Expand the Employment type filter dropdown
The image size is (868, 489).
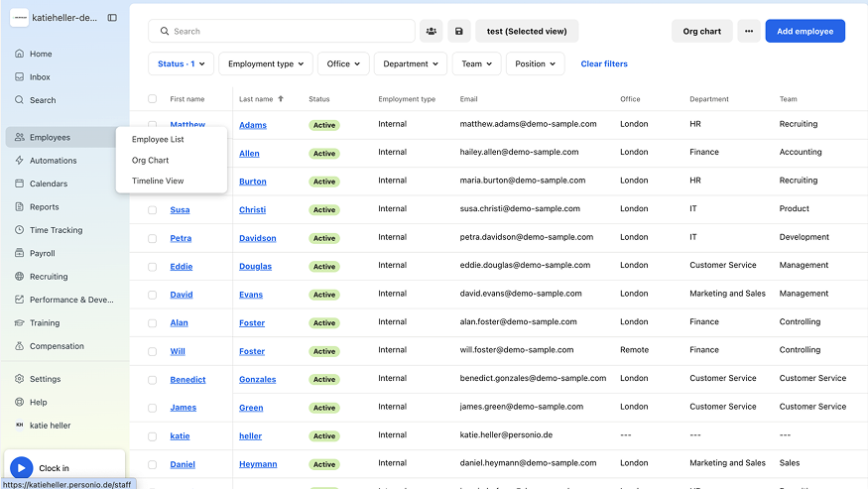click(266, 63)
